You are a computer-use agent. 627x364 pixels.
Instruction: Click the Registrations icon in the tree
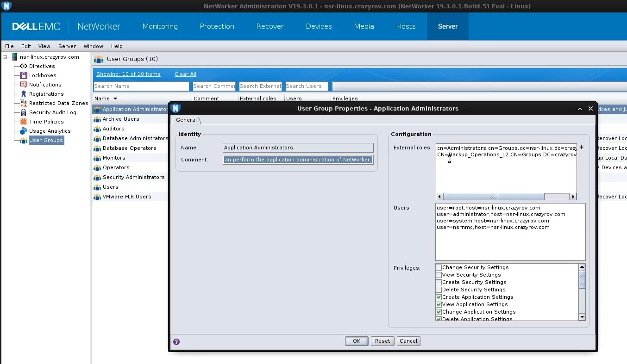pyautogui.click(x=23, y=94)
